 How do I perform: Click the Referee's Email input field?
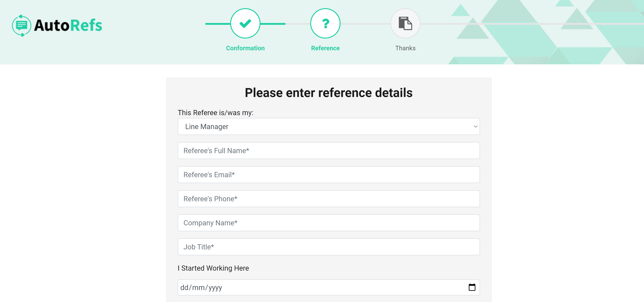point(328,175)
